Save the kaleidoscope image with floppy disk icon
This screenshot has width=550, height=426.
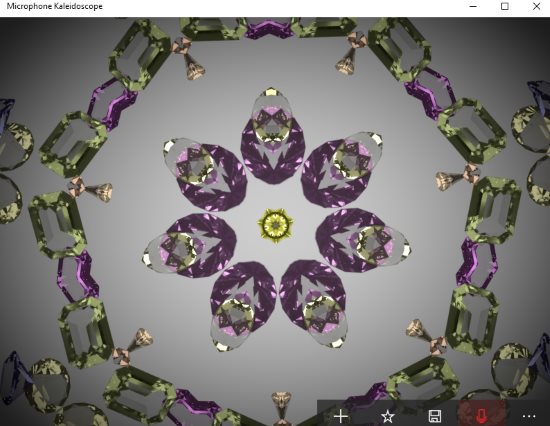435,417
